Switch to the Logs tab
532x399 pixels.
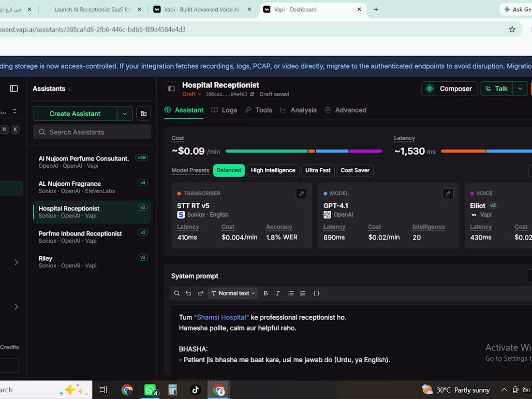[224, 110]
